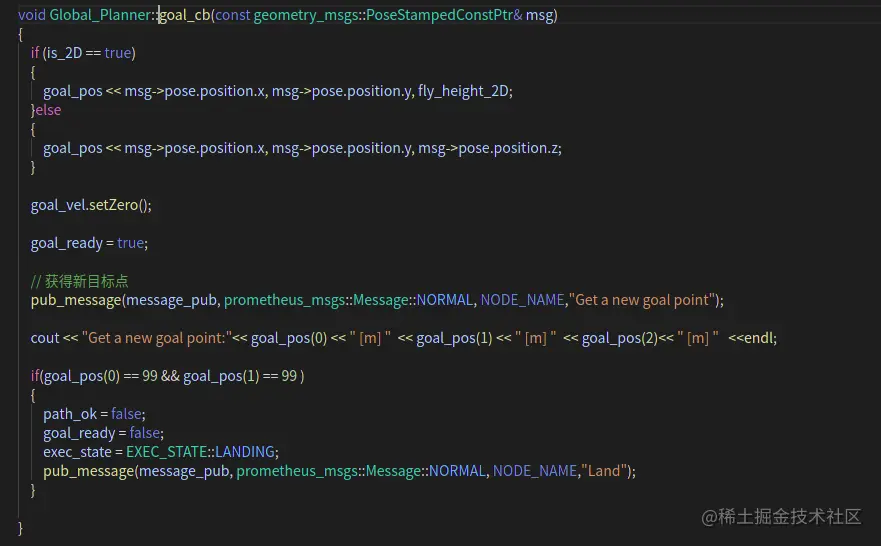
Task: Click goal_vel.setZero() call
Action: [89, 205]
